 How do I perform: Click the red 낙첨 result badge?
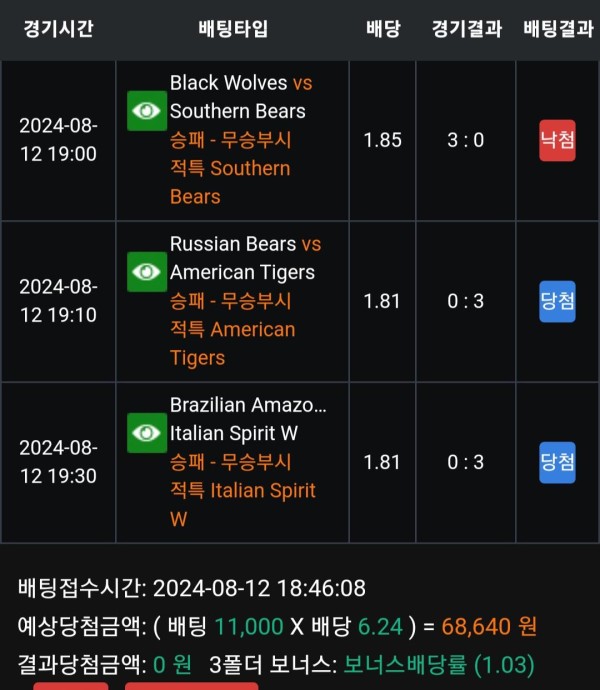point(557,140)
